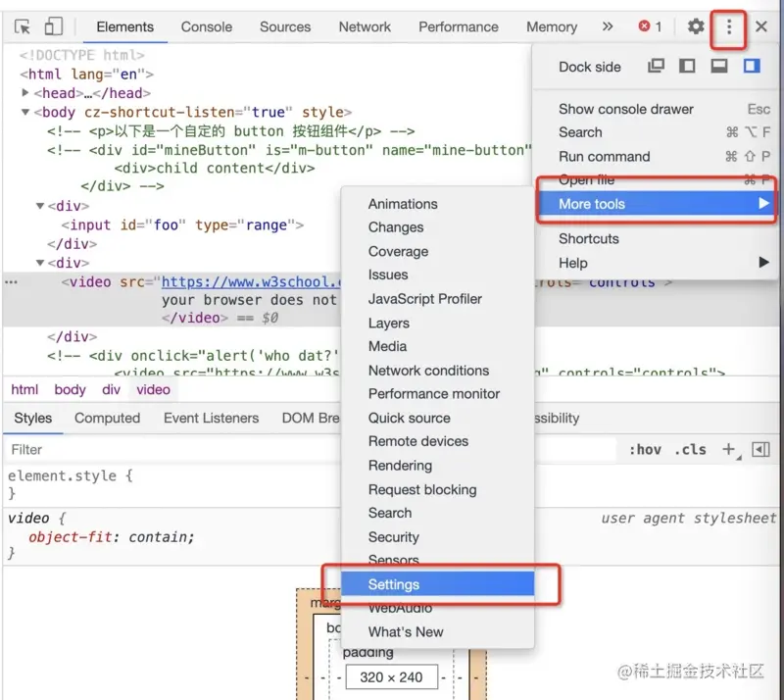
Task: Open Performance monitor
Action: [x=437, y=394]
